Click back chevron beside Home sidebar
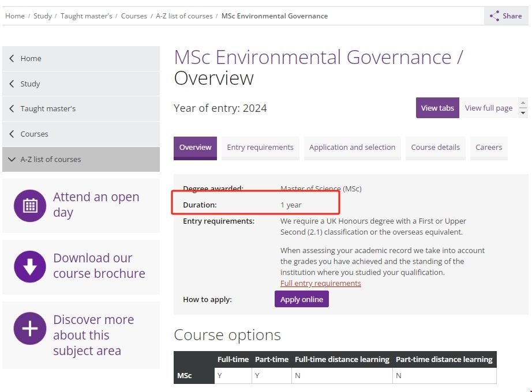 pyautogui.click(x=12, y=58)
